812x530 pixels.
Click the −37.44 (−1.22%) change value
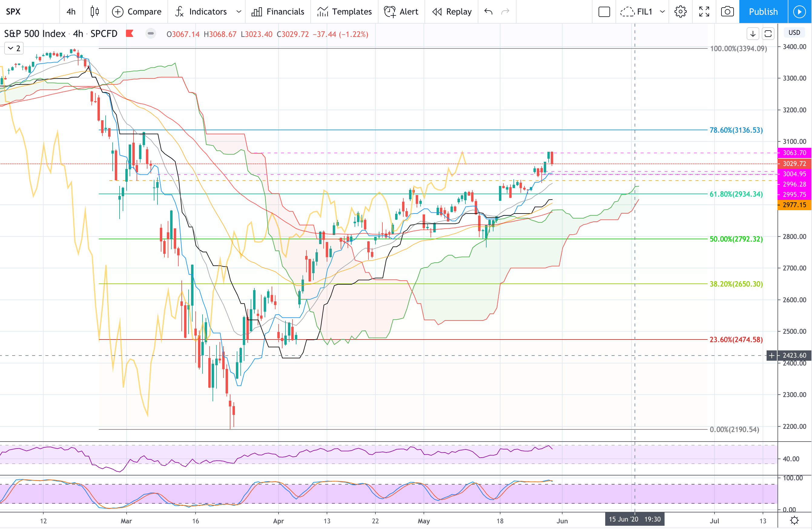(341, 34)
